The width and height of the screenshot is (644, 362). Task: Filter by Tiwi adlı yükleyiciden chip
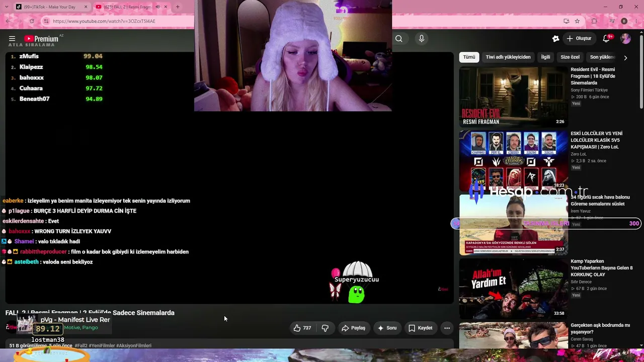click(508, 57)
